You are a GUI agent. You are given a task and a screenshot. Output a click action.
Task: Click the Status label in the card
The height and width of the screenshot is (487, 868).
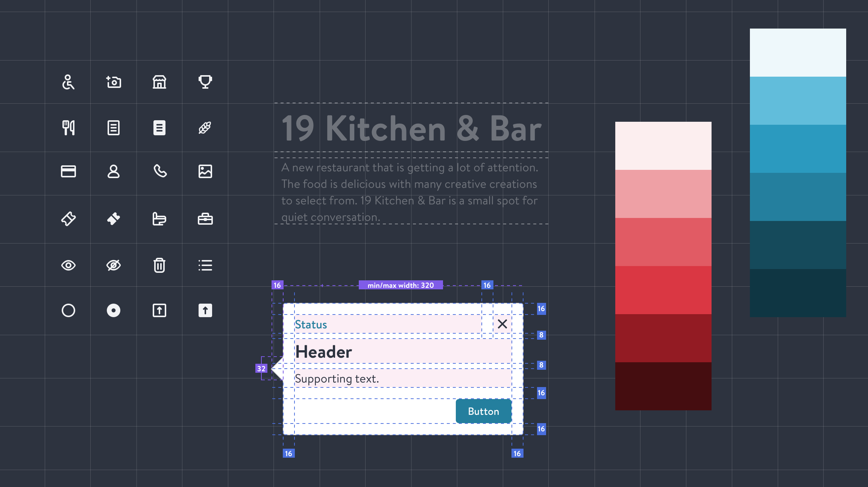coord(311,324)
